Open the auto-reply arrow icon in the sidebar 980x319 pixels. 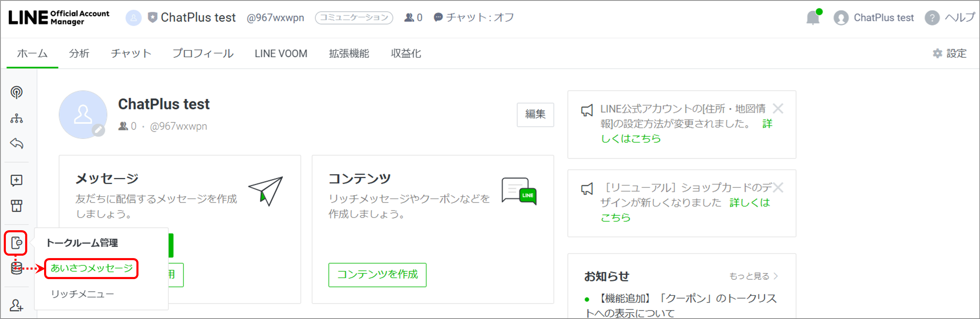(x=16, y=143)
